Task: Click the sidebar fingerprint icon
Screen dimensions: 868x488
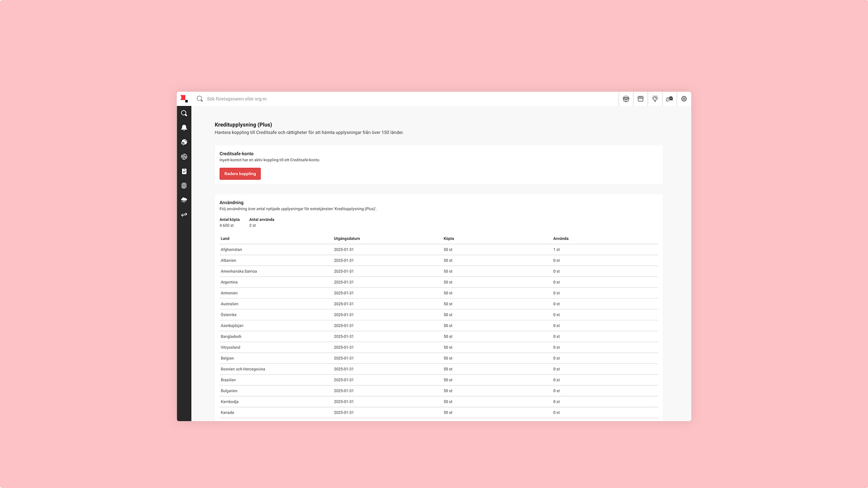Action: click(184, 186)
